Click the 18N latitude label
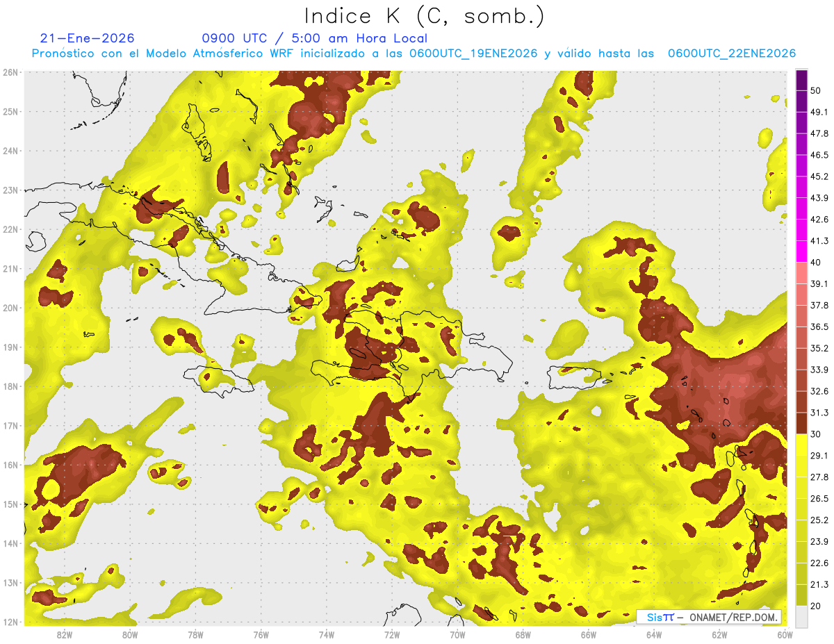Viewport: 834px width, 644px height. (10, 386)
